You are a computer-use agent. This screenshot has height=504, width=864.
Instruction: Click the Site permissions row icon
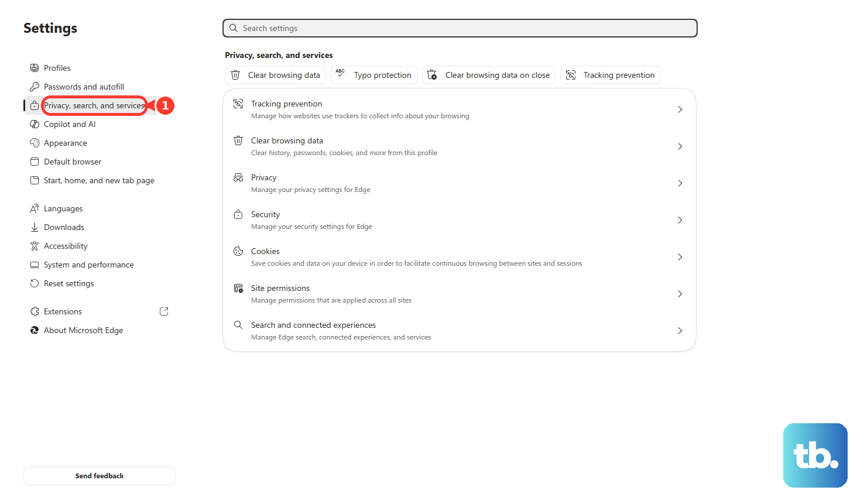[238, 288]
